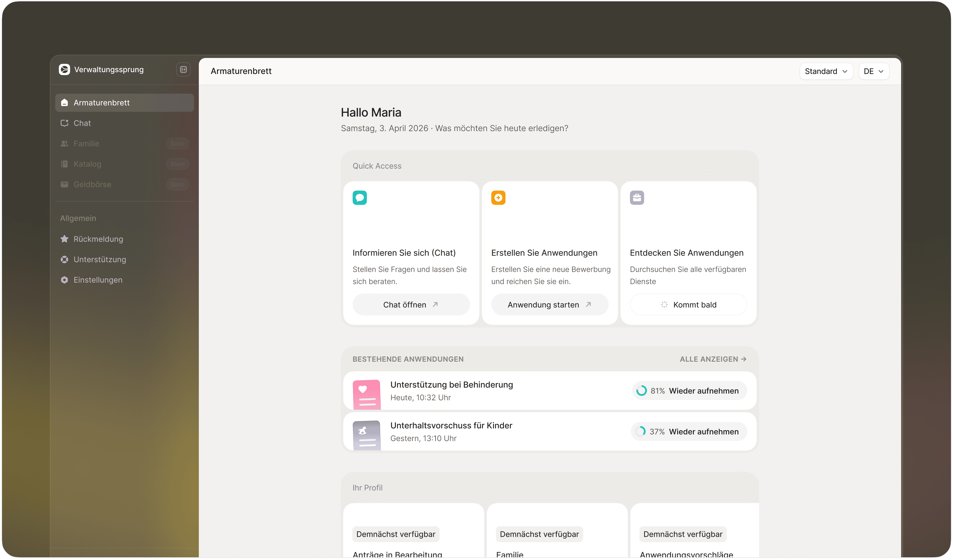Open Einstellungen with the gear icon
This screenshot has width=953, height=560.
coord(64,280)
